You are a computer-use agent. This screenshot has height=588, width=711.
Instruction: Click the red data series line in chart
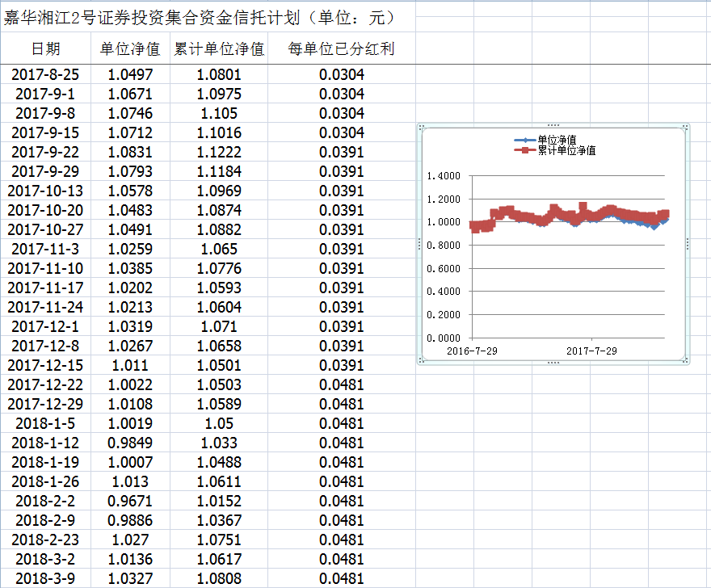(x=506, y=211)
